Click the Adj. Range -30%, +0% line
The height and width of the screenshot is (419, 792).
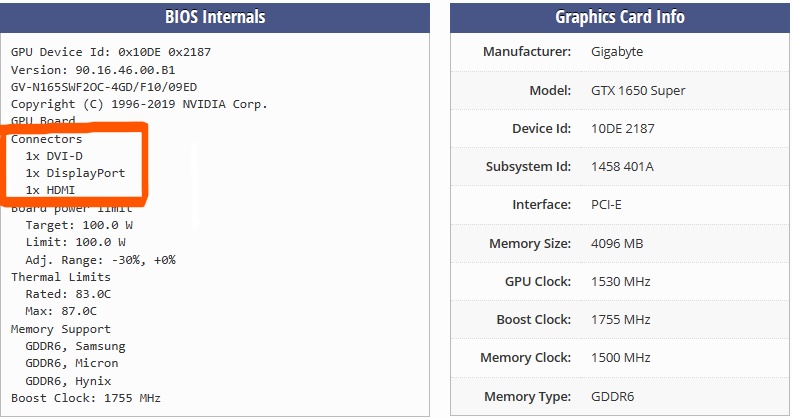pos(100,260)
